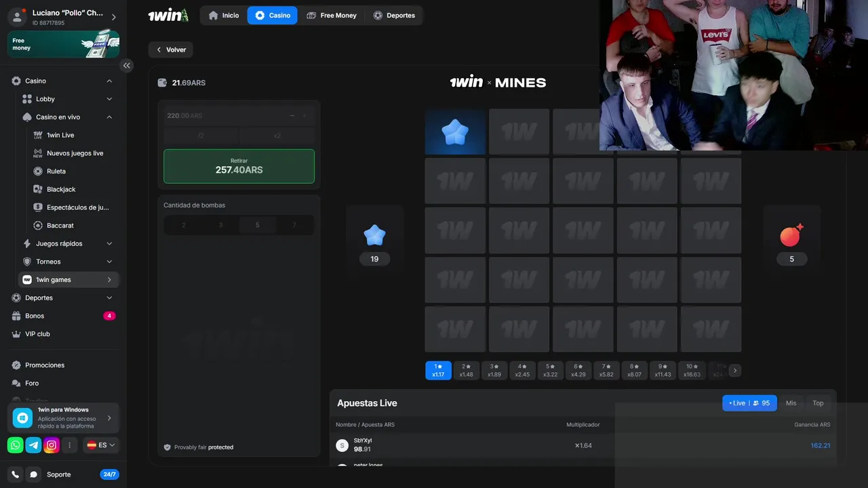Expand the Lobby submenu
This screenshot has width=868, height=488.
pos(109,99)
